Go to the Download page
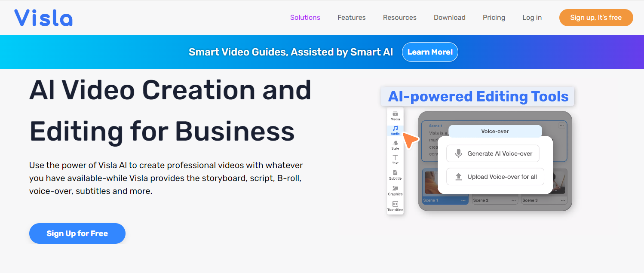 450,18
